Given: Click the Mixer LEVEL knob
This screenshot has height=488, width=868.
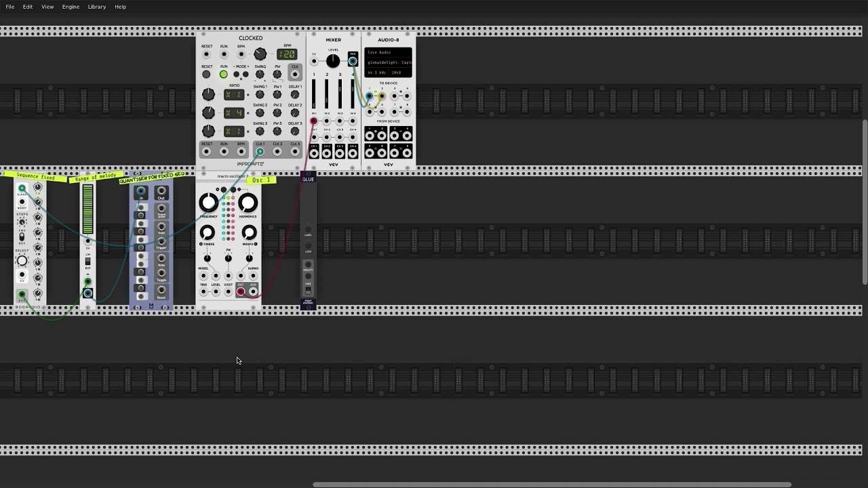Looking at the screenshot, I should tap(333, 60).
